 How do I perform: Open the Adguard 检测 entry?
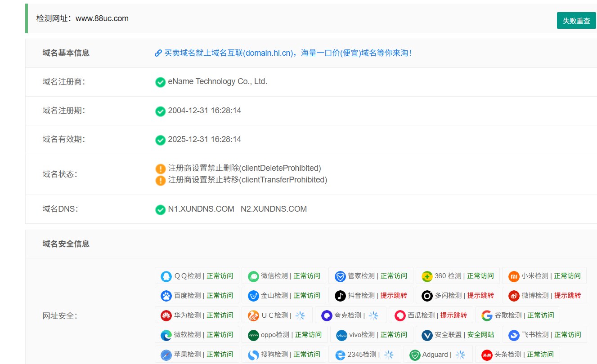tap(438, 354)
